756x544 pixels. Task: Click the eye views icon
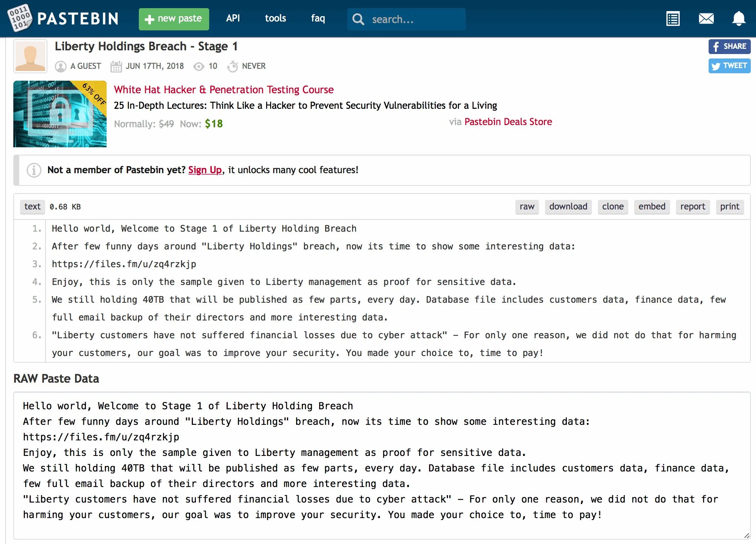[x=199, y=67]
